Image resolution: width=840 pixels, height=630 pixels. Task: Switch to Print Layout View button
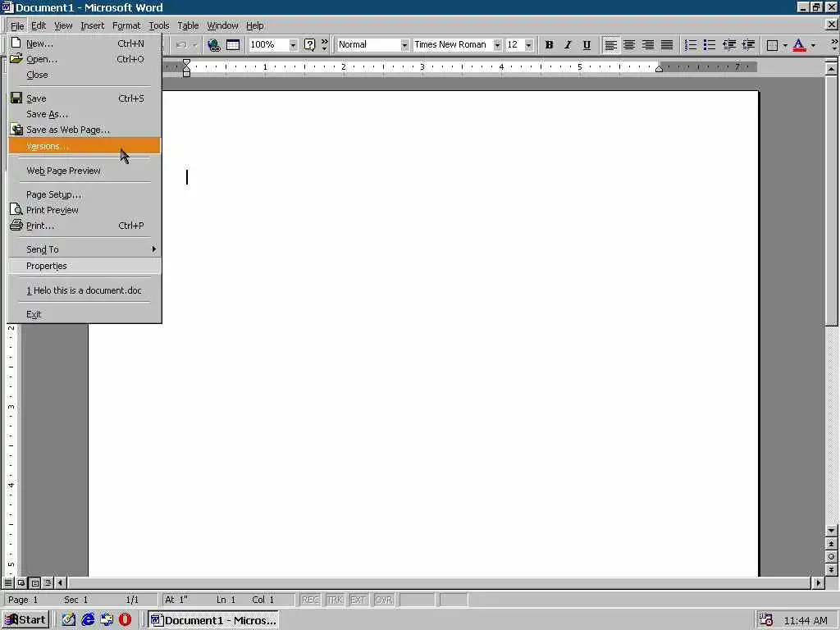pos(34,582)
